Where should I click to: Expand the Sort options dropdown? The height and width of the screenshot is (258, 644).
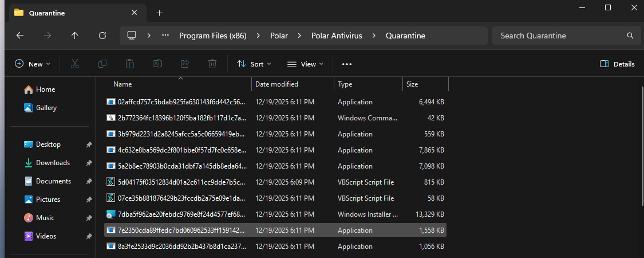click(x=254, y=64)
